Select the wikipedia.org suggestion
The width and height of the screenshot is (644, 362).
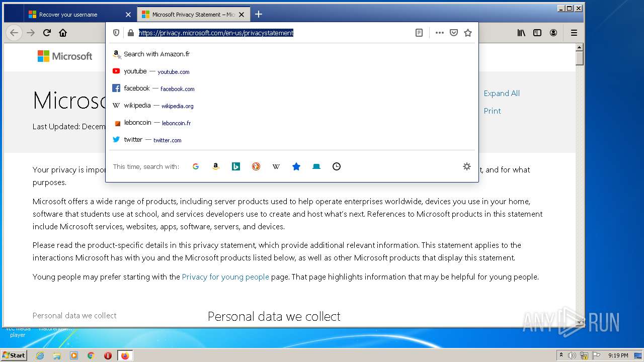pos(292,106)
